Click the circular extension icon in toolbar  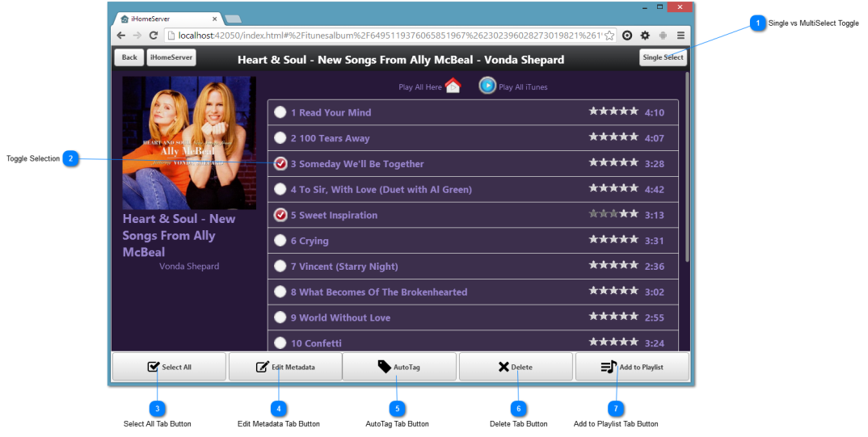(627, 36)
